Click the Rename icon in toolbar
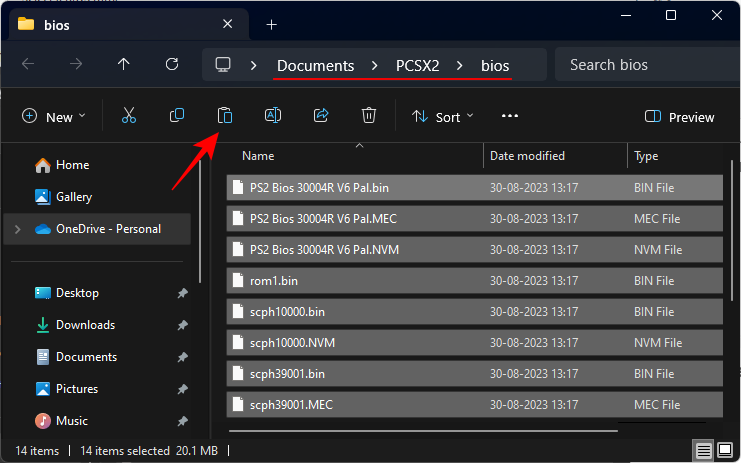This screenshot has width=741, height=463. 273,115
